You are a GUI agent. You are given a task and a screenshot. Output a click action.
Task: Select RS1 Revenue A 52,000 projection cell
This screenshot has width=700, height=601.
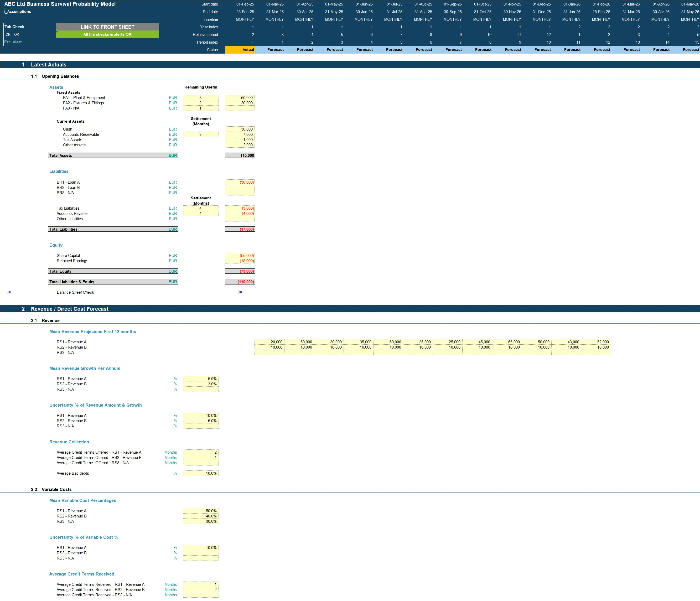[596, 342]
